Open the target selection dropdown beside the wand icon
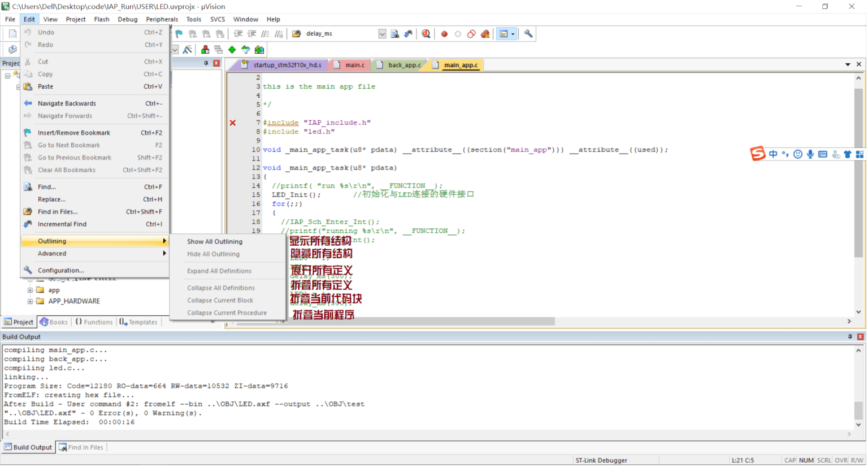Image resolution: width=868 pixels, height=469 pixels. click(175, 50)
